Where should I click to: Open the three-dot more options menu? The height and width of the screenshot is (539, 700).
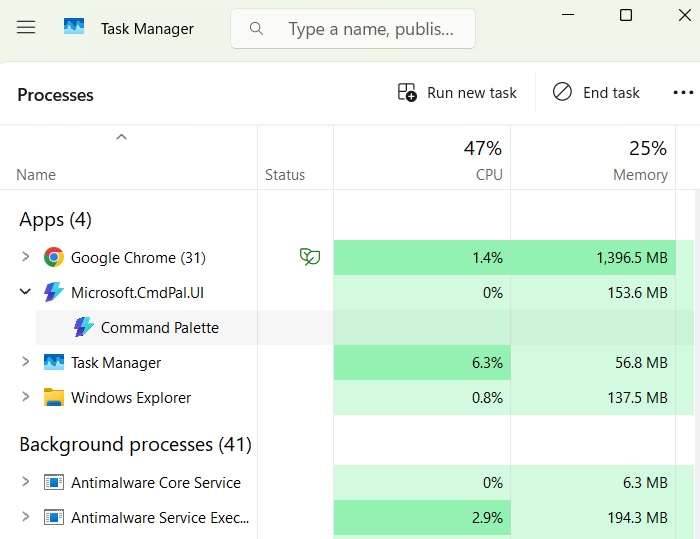(683, 92)
